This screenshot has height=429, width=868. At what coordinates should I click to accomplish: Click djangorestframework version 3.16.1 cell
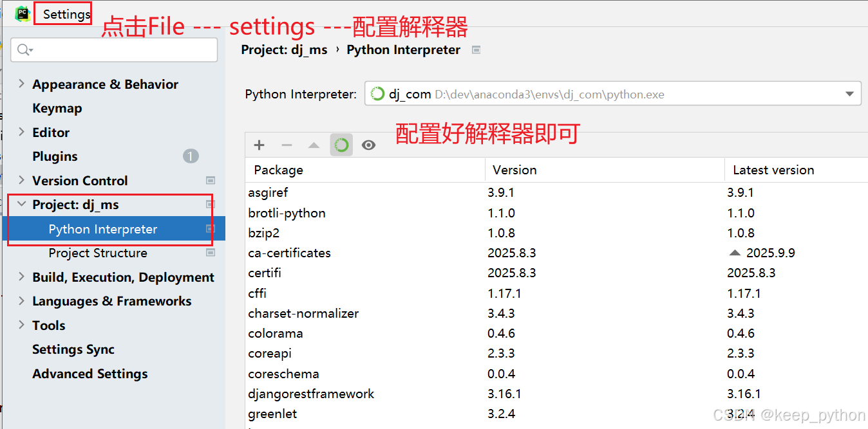504,394
